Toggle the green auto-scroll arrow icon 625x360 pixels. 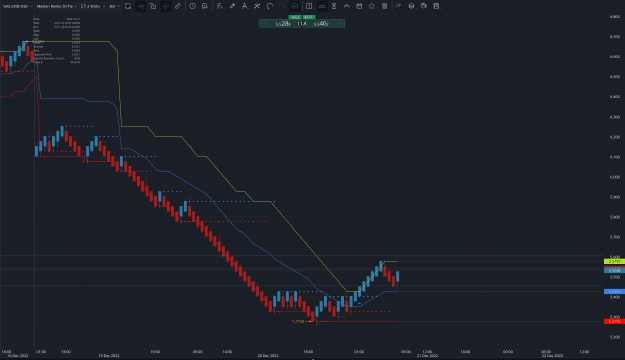click(140, 6)
